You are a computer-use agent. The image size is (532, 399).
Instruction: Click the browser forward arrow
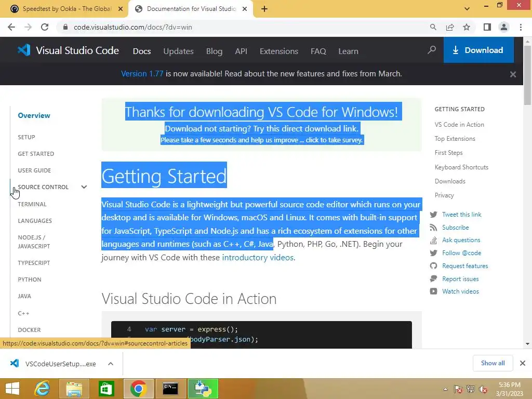click(28, 27)
